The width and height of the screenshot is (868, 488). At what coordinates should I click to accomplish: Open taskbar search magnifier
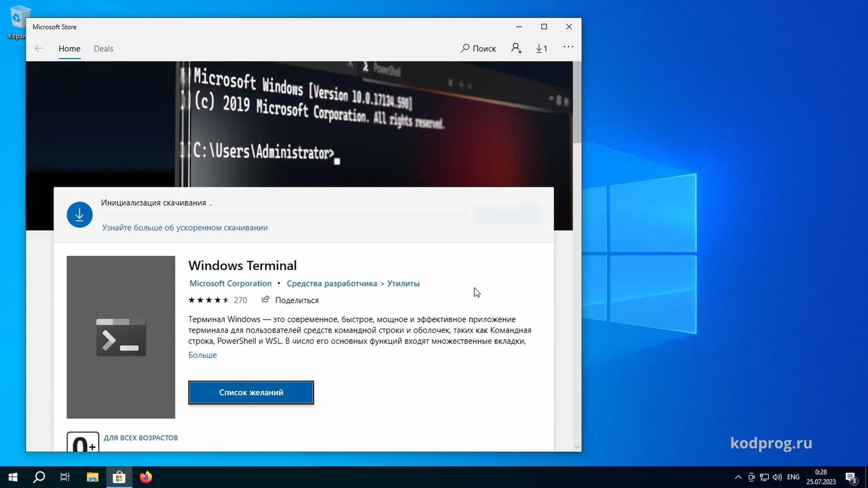pyautogui.click(x=39, y=477)
